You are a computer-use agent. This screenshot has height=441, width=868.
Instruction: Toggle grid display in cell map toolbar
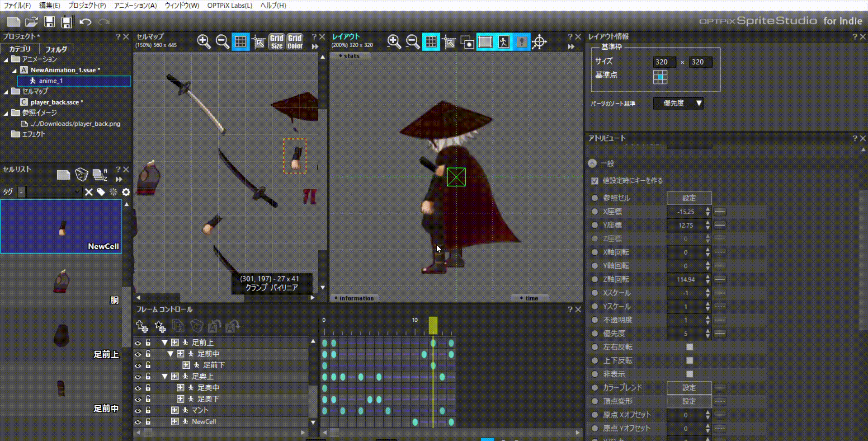point(241,42)
